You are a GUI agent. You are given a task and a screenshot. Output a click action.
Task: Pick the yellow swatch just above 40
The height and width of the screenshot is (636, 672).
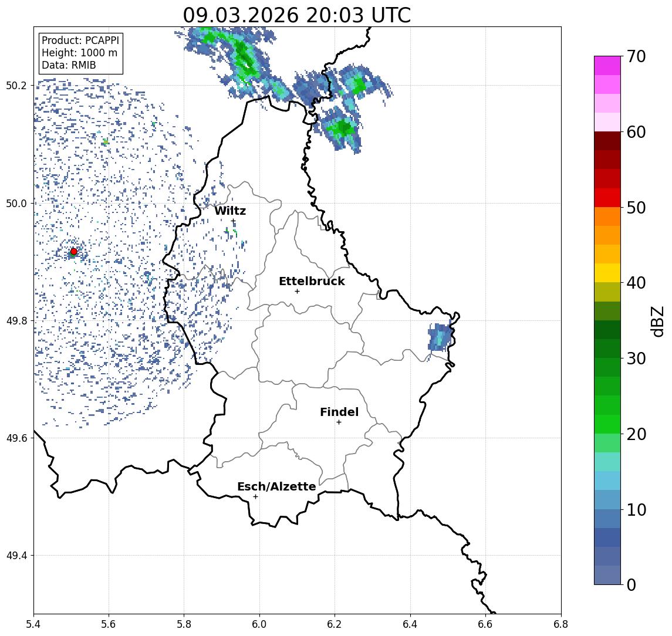coord(607,273)
